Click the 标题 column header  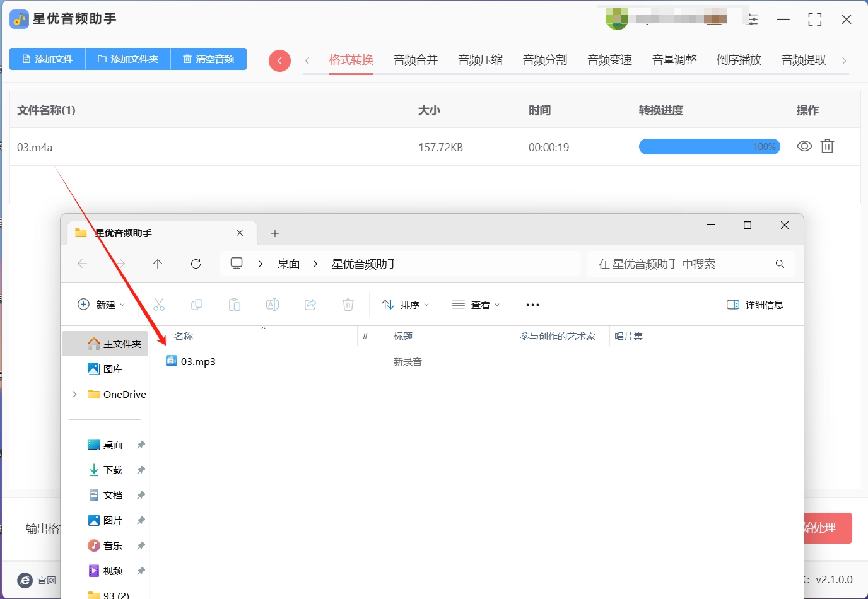coord(403,337)
